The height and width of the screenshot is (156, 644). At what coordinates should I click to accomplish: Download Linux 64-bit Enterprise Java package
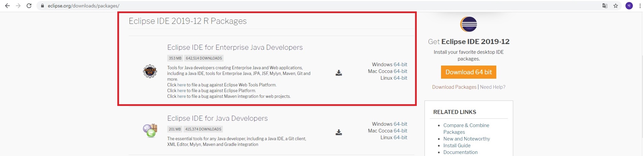[400, 78]
